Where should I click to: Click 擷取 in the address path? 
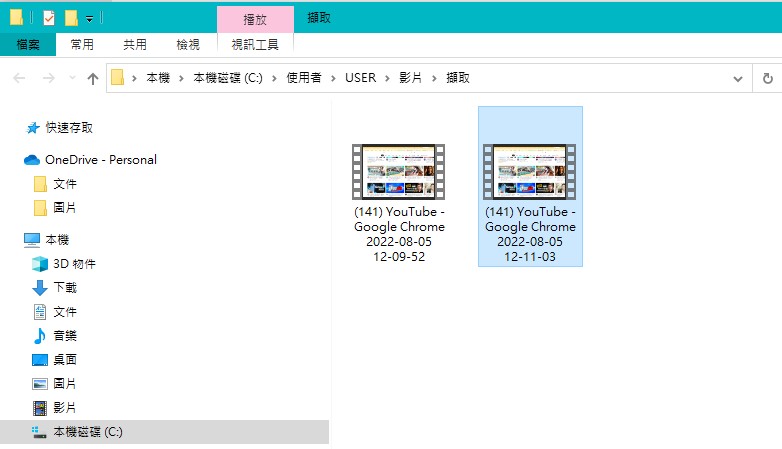pos(458,78)
